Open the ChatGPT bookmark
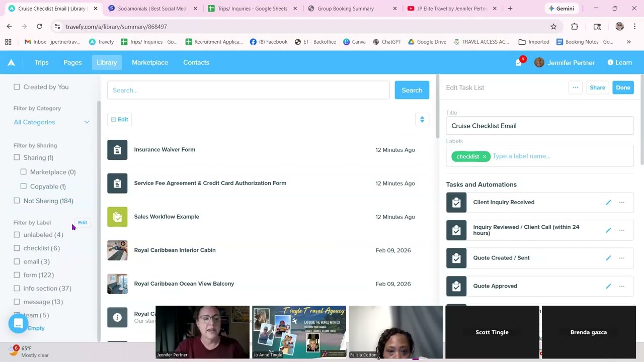 pos(386,42)
